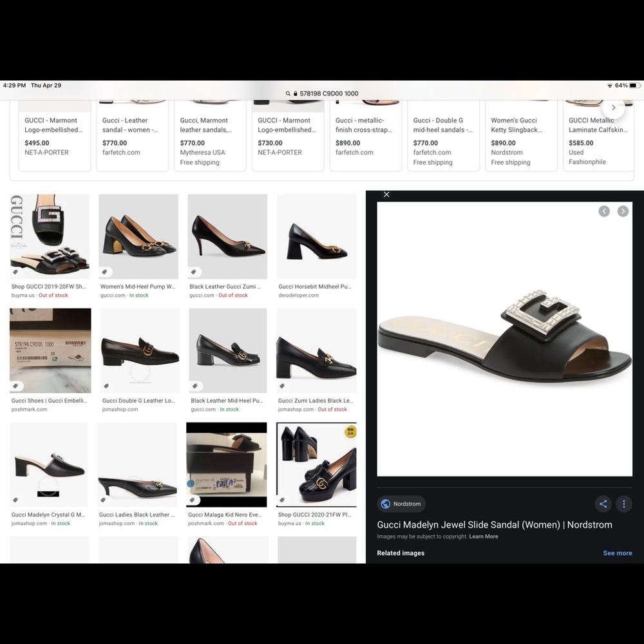The image size is (644, 644).
Task: Click the buyma.us Out of stock source text
Action: click(40, 296)
